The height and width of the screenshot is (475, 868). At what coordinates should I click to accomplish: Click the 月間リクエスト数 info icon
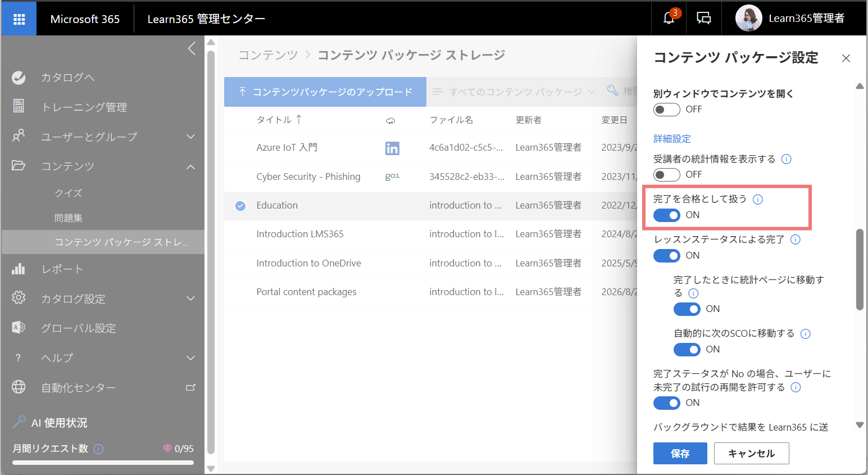(98, 449)
